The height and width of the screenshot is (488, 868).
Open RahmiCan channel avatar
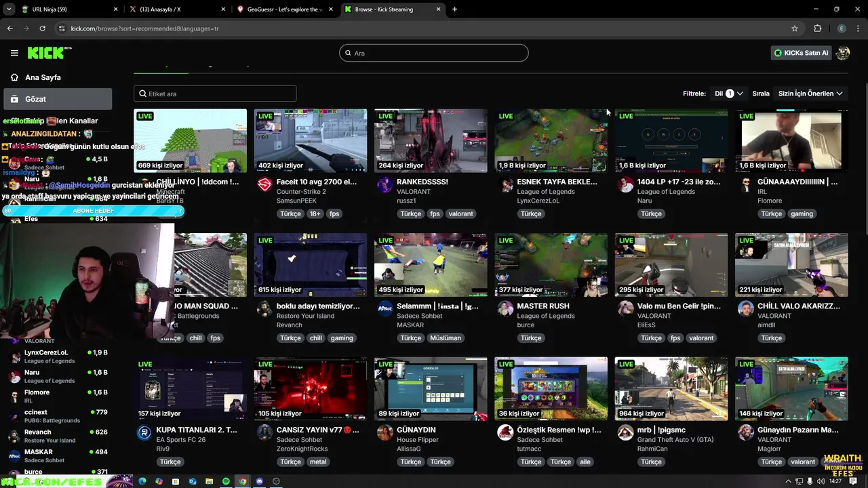point(625,432)
